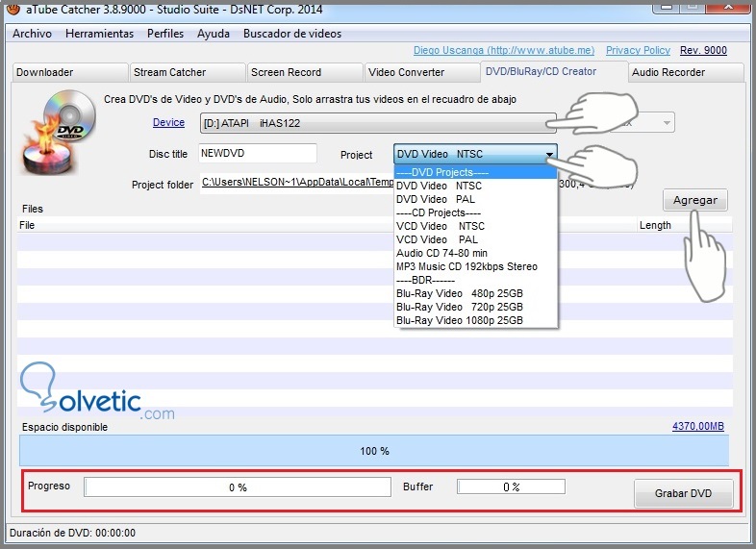Viewport: 756px width, 549px height.
Task: Collapse the Project dropdown arrow
Action: click(x=549, y=154)
